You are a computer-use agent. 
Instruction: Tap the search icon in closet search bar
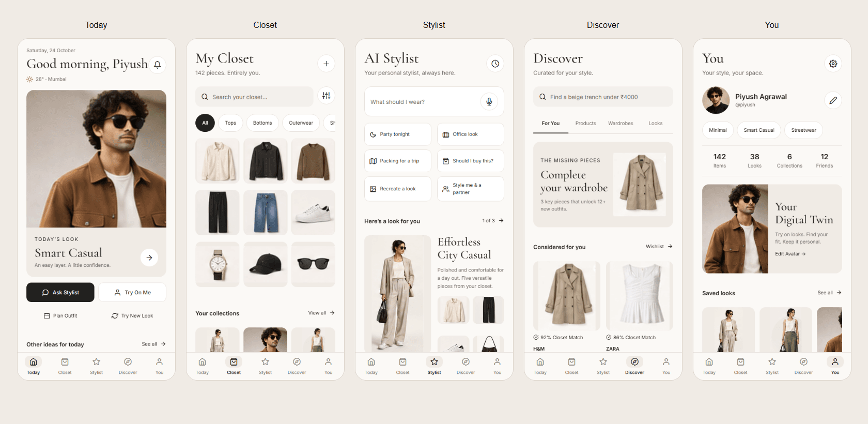(205, 97)
